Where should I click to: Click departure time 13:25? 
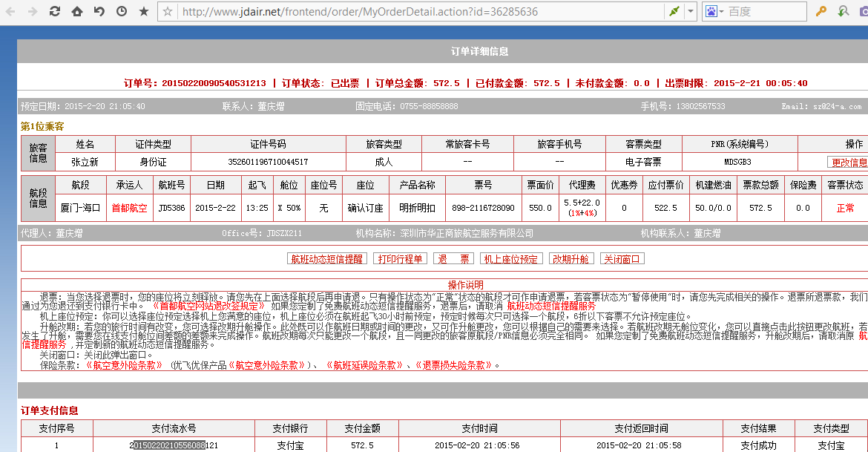[257, 208]
